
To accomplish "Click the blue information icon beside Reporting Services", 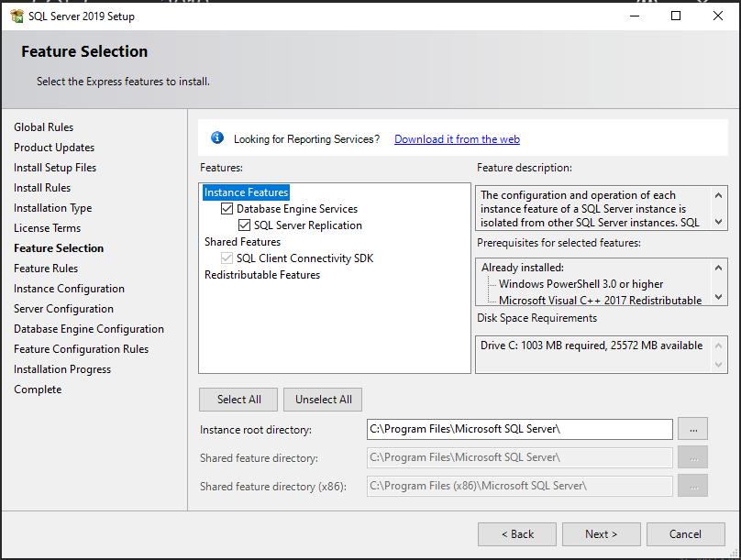I will (217, 137).
